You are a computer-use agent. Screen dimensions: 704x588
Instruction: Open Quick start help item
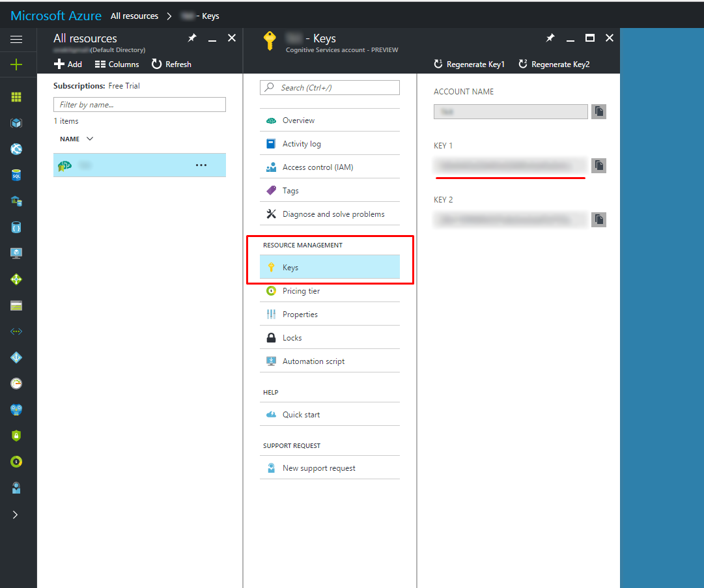(330, 414)
